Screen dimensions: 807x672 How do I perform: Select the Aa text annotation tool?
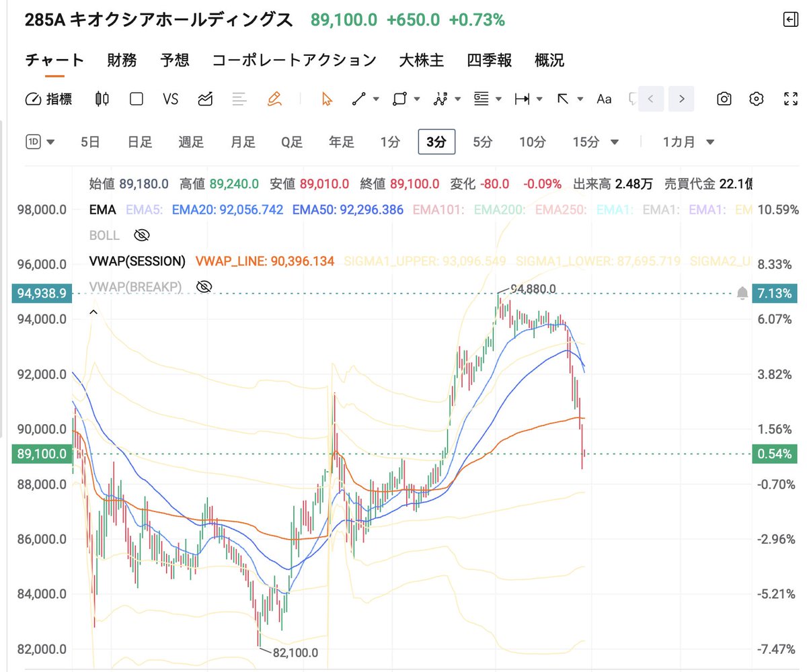[x=604, y=99]
